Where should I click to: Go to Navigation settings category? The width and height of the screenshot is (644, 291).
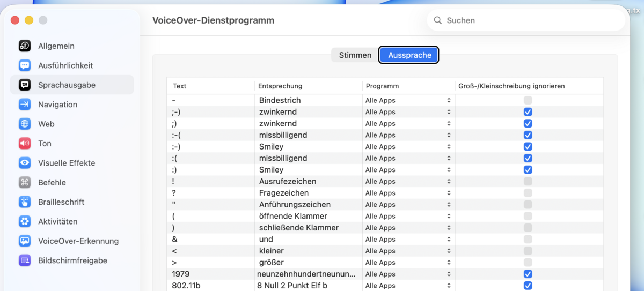(72, 105)
